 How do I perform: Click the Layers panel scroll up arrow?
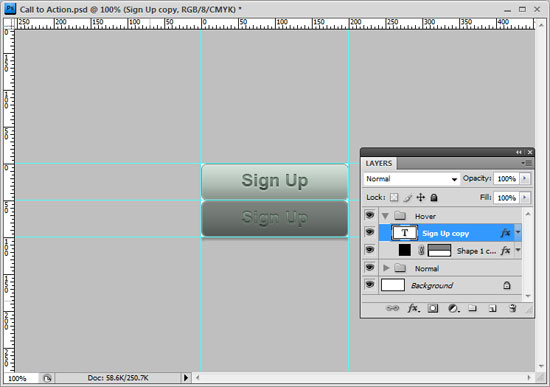tap(528, 213)
